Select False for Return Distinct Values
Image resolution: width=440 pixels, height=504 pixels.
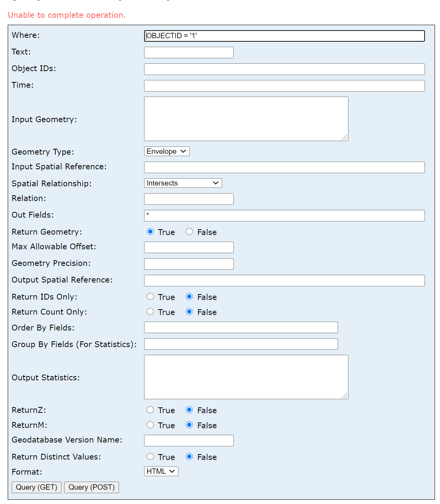pos(189,456)
